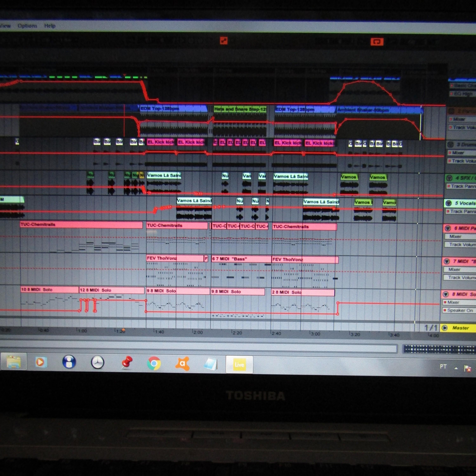Collapse the 5 Vocals track

(448, 203)
